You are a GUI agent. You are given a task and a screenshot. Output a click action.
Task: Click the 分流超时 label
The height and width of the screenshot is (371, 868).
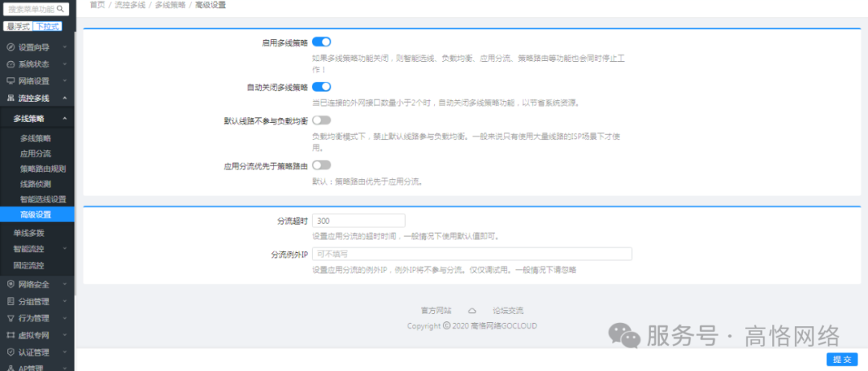coord(293,221)
